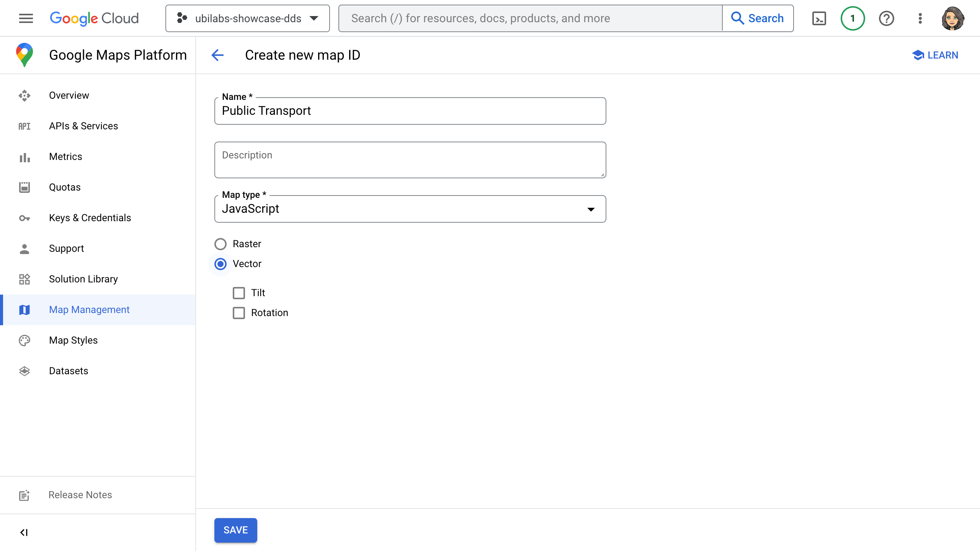Open the help question mark icon
Image resolution: width=980 pixels, height=551 pixels.
pos(886,18)
